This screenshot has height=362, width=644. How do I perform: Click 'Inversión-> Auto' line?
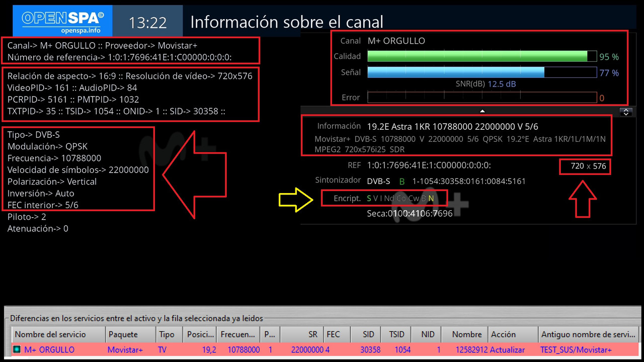(41, 193)
